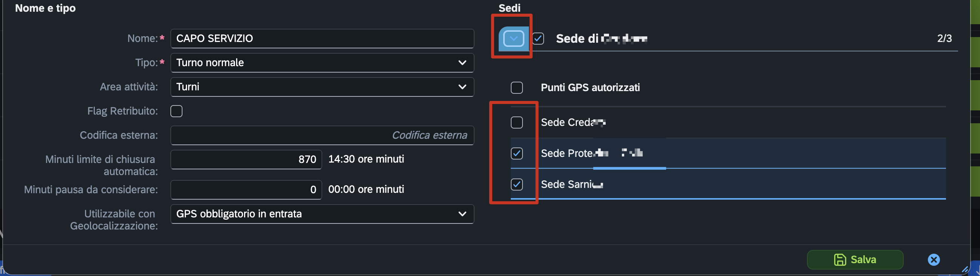
Task: Open the Area attività dropdown showing Turni
Action: pos(322,87)
